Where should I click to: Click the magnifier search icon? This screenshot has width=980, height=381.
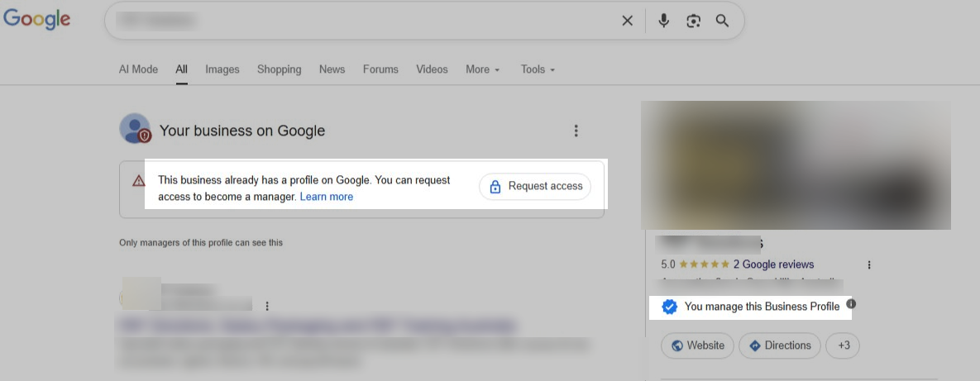tap(723, 21)
